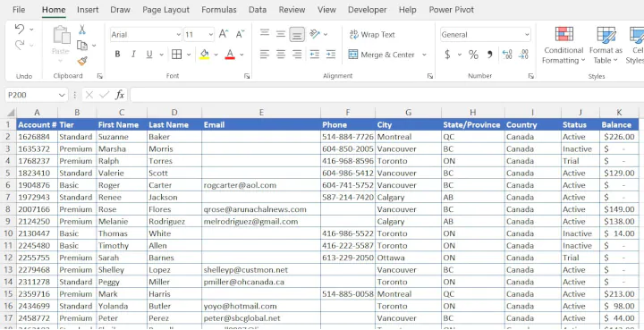Apply Percent Style format
The width and height of the screenshot is (644, 330).
(x=473, y=55)
